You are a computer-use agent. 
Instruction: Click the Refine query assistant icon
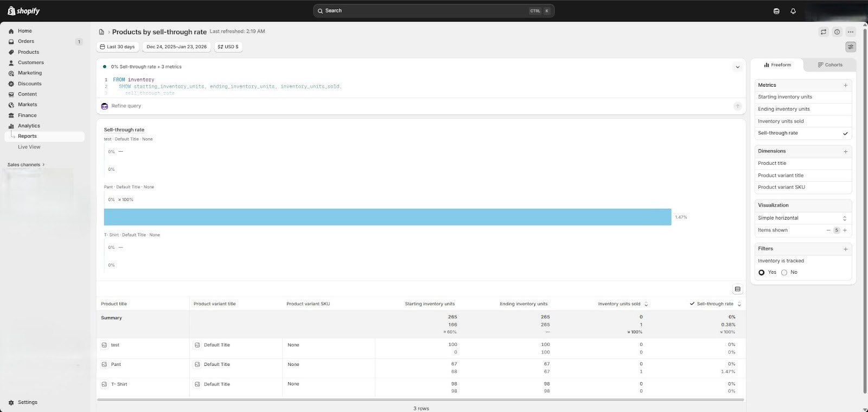click(105, 106)
